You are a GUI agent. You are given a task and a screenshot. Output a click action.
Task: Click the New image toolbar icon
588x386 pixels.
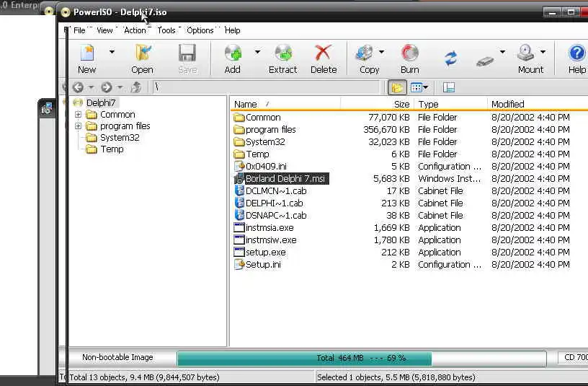coord(87,53)
